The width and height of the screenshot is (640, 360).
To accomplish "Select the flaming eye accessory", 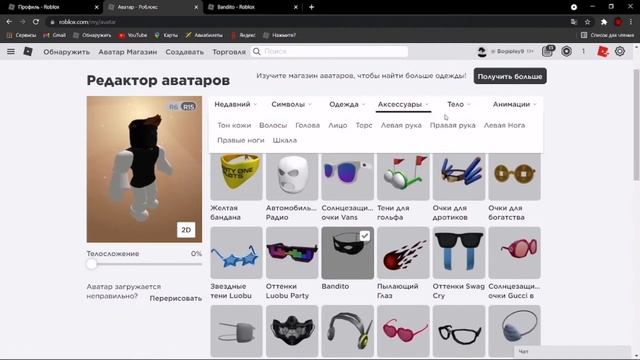I will (x=403, y=253).
